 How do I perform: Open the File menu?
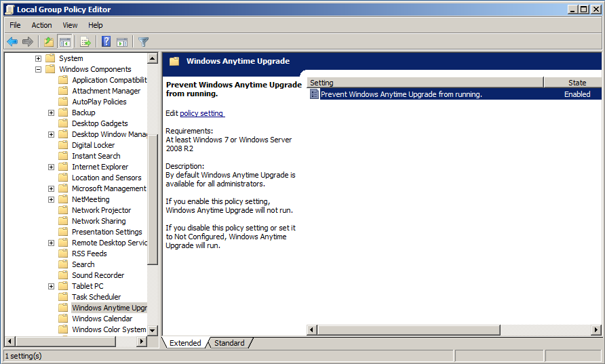coord(15,25)
